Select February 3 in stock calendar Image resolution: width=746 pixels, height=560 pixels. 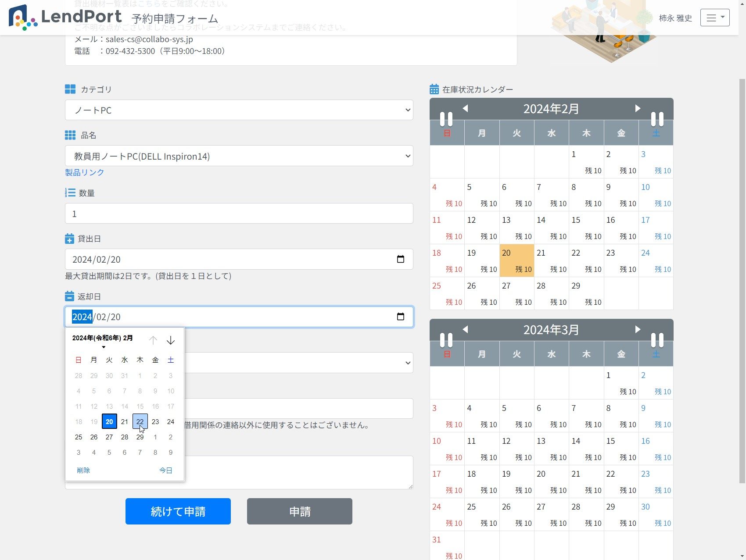click(x=656, y=162)
